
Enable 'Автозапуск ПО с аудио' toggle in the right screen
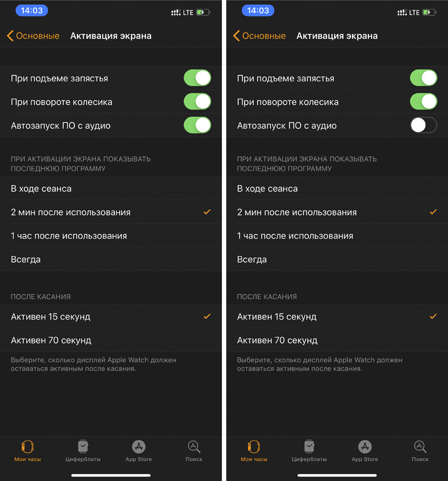tap(424, 125)
